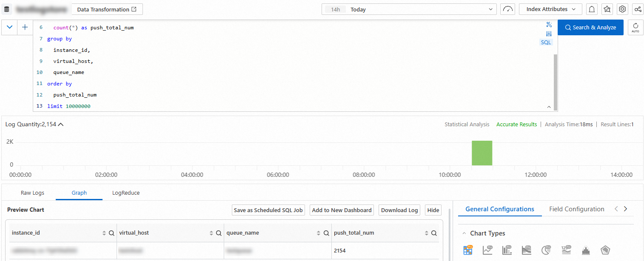Select the histogram chart type icon
The width and height of the screenshot is (644, 261).
pos(586,250)
